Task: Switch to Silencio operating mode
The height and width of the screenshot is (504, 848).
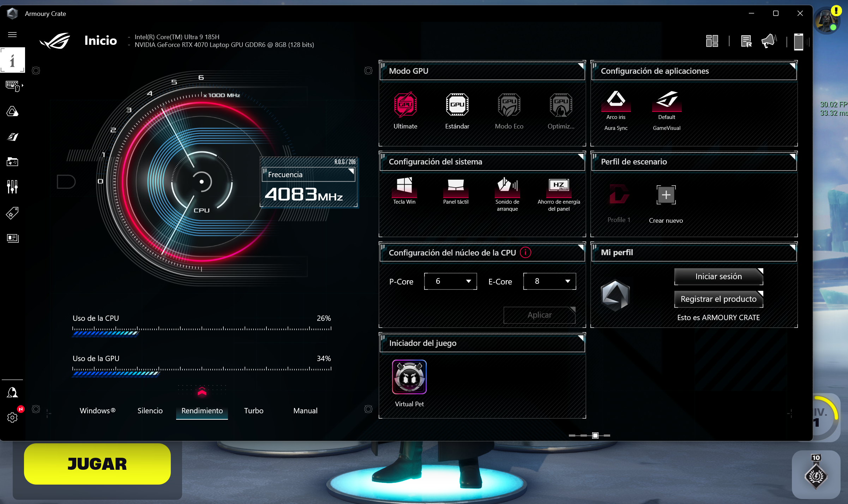Action: pos(150,410)
